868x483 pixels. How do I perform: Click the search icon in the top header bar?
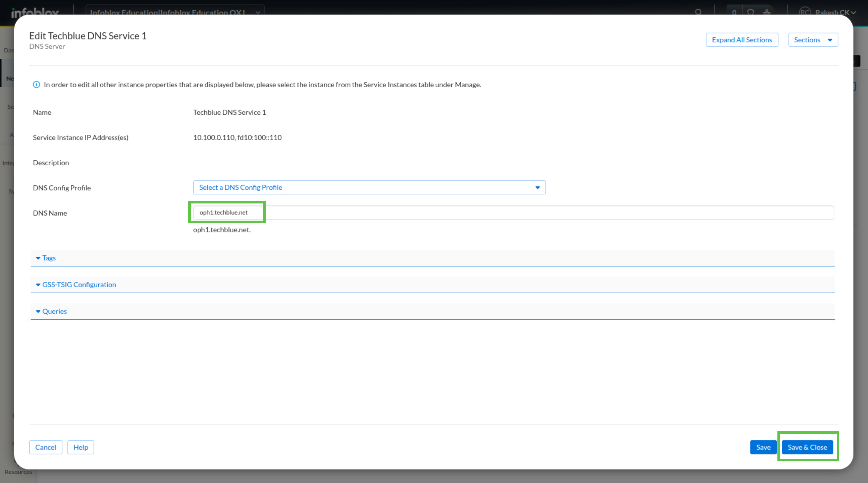[x=698, y=13]
